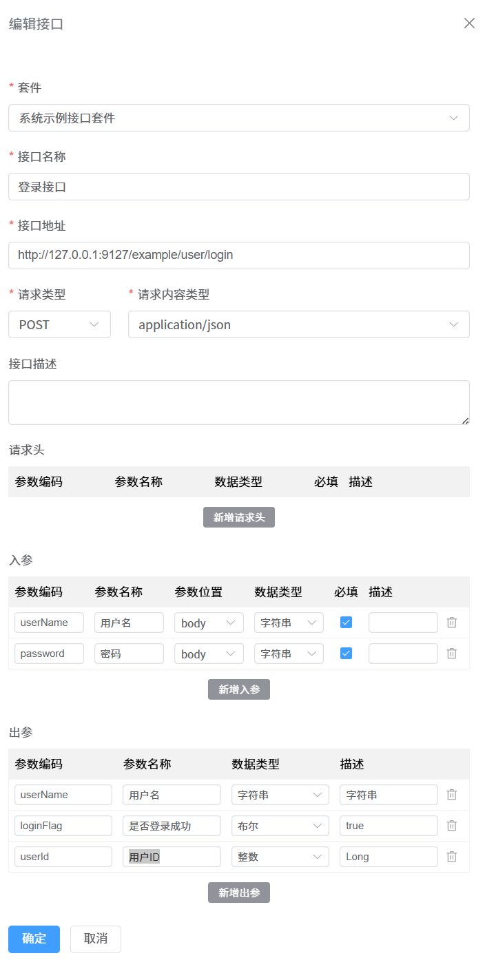Image resolution: width=485 pixels, height=980 pixels.
Task: Click the 参数位置 column header in 入参
Action: point(198,592)
